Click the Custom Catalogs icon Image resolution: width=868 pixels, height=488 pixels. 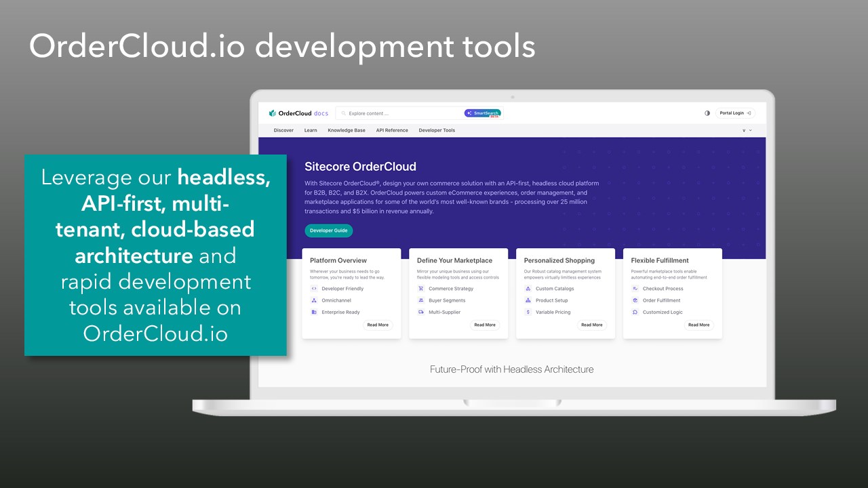528,289
